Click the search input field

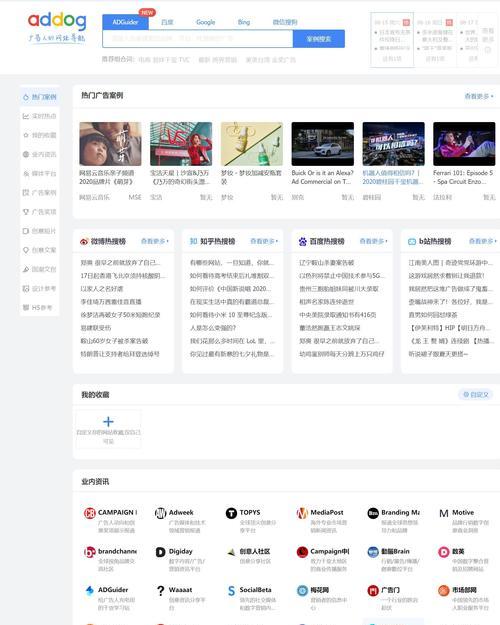tap(198, 39)
